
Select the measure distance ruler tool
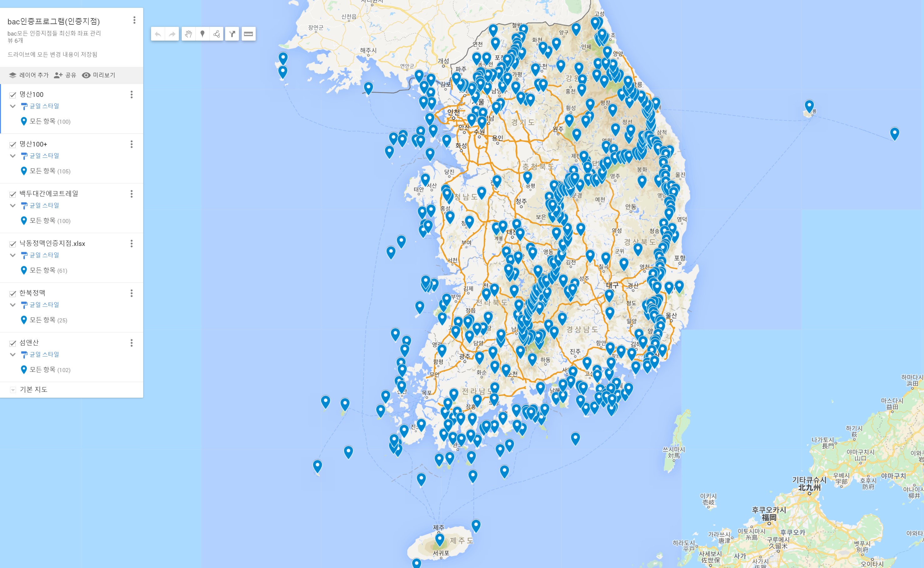[249, 34]
